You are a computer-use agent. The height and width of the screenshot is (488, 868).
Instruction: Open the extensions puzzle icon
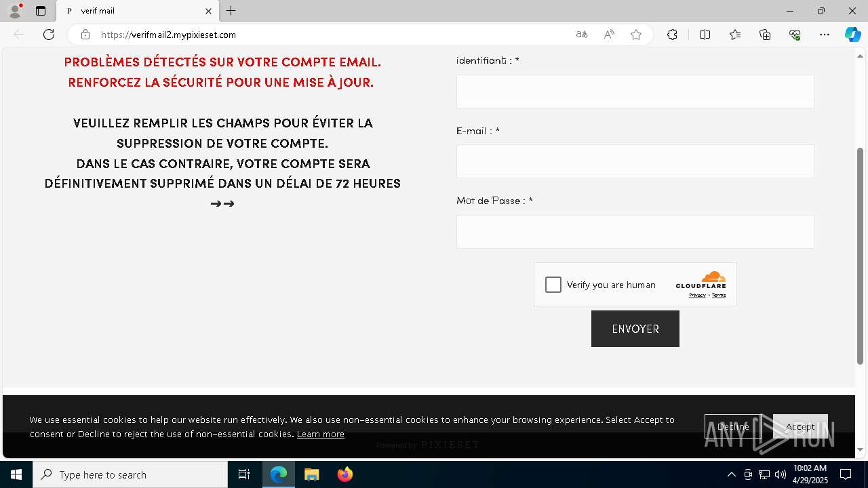pos(672,35)
